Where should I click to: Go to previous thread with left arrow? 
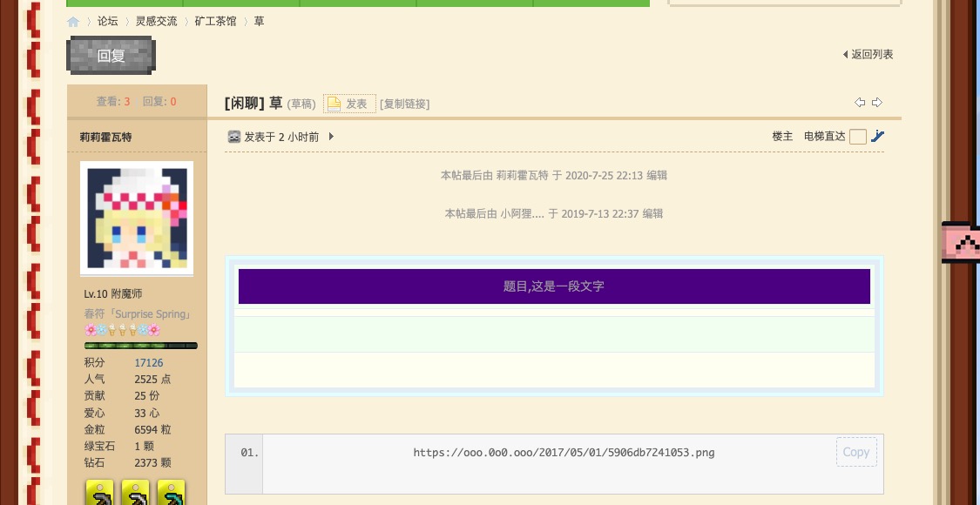(x=860, y=103)
